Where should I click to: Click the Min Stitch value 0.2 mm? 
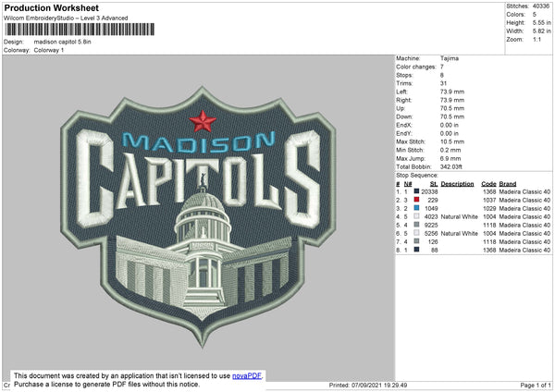pyautogui.click(x=450, y=150)
